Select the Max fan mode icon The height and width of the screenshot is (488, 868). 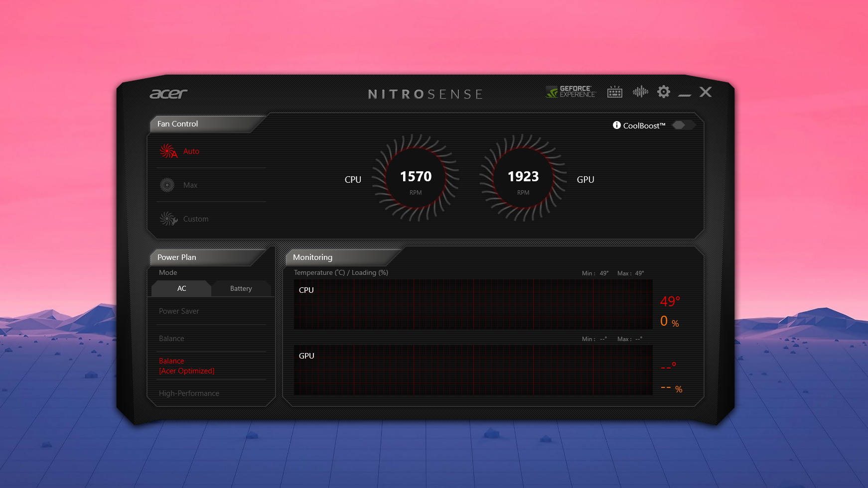[167, 185]
